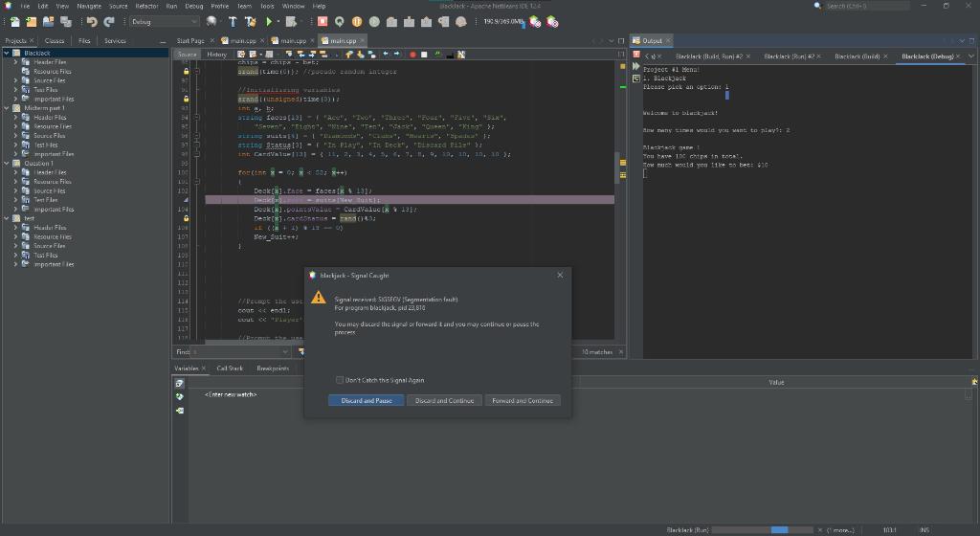Click the Clean and Build icon
980x536 pixels.
tap(250, 22)
